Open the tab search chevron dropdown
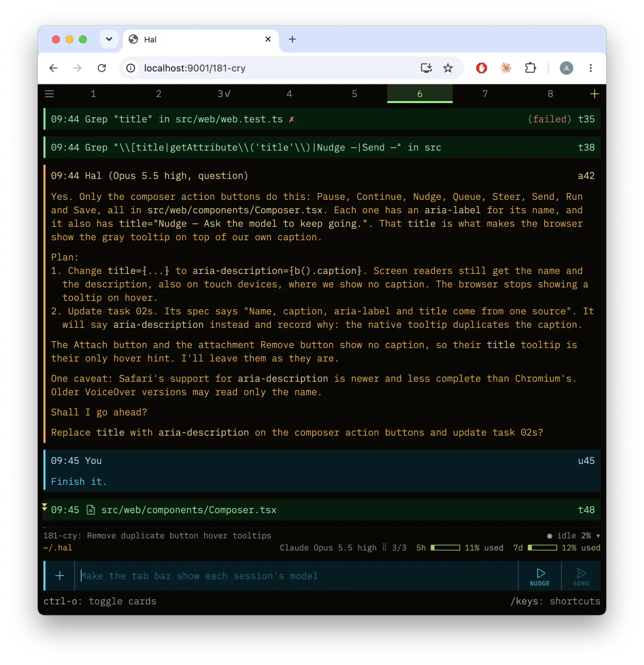 point(109,39)
